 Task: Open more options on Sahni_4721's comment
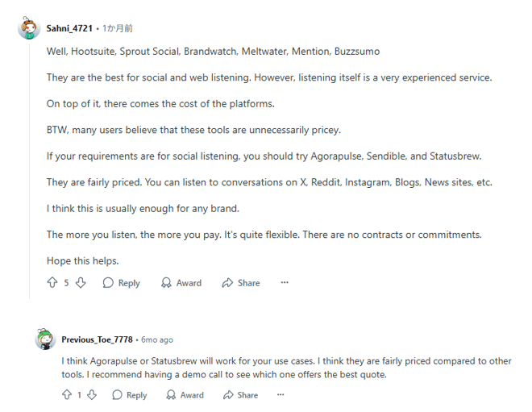click(285, 283)
